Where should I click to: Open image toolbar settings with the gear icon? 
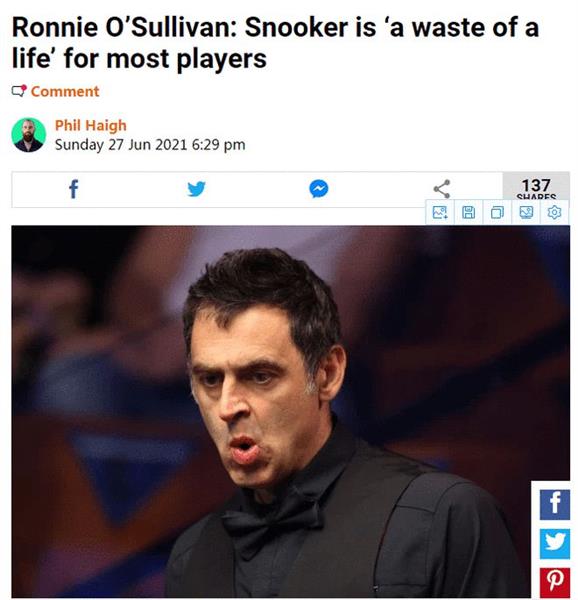(554, 212)
